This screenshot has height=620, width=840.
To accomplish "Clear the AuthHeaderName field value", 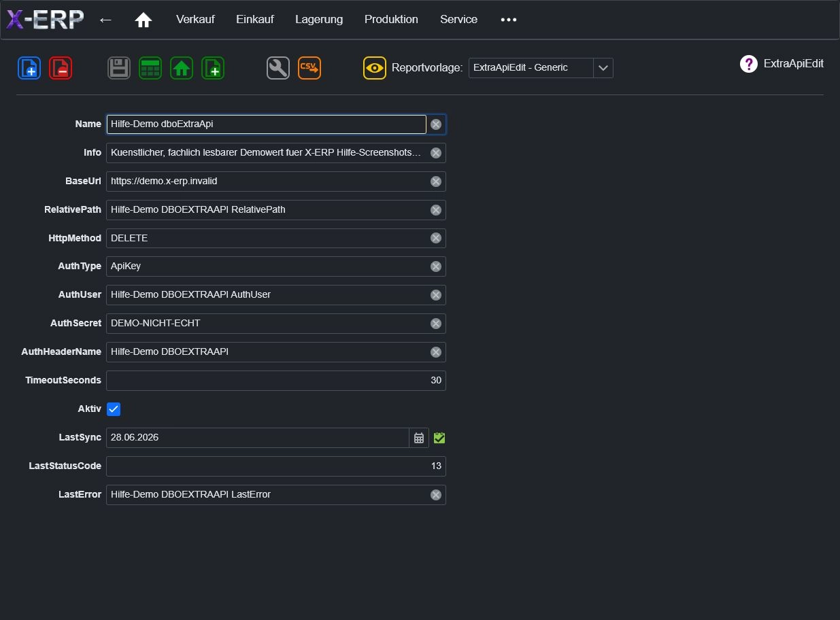I will [x=436, y=352].
